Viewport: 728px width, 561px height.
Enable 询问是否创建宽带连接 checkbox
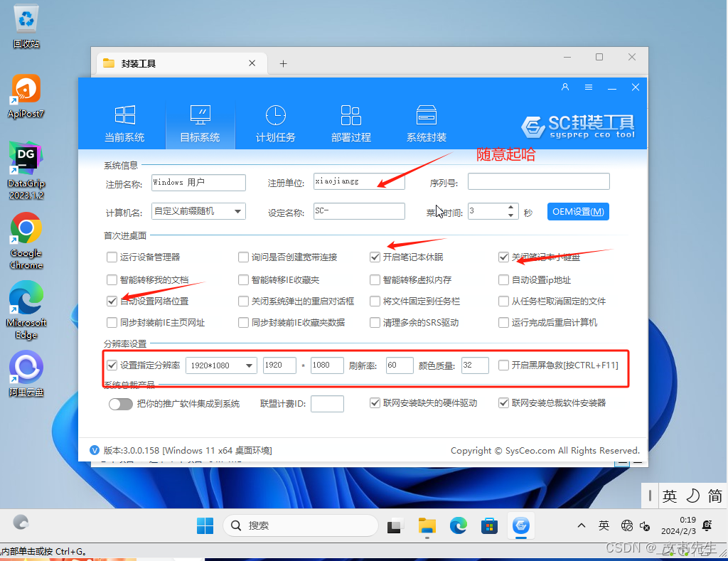tap(243, 257)
